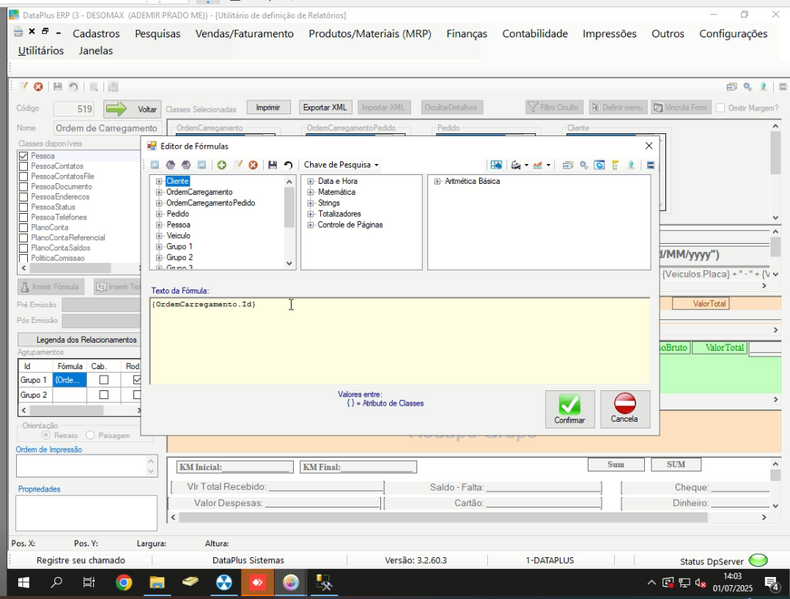Image resolution: width=790 pixels, height=599 pixels.
Task: Check the PessoaDocumento class checkbox
Action: [x=23, y=186]
